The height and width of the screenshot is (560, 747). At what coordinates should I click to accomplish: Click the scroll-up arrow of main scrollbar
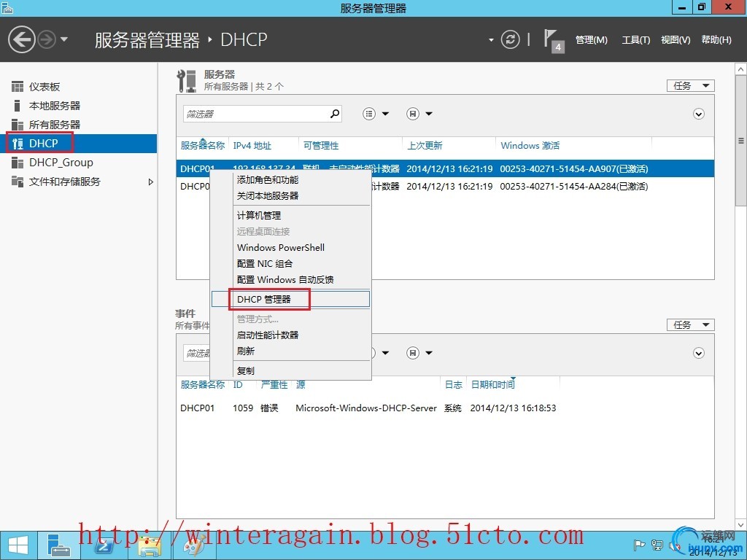click(x=741, y=69)
